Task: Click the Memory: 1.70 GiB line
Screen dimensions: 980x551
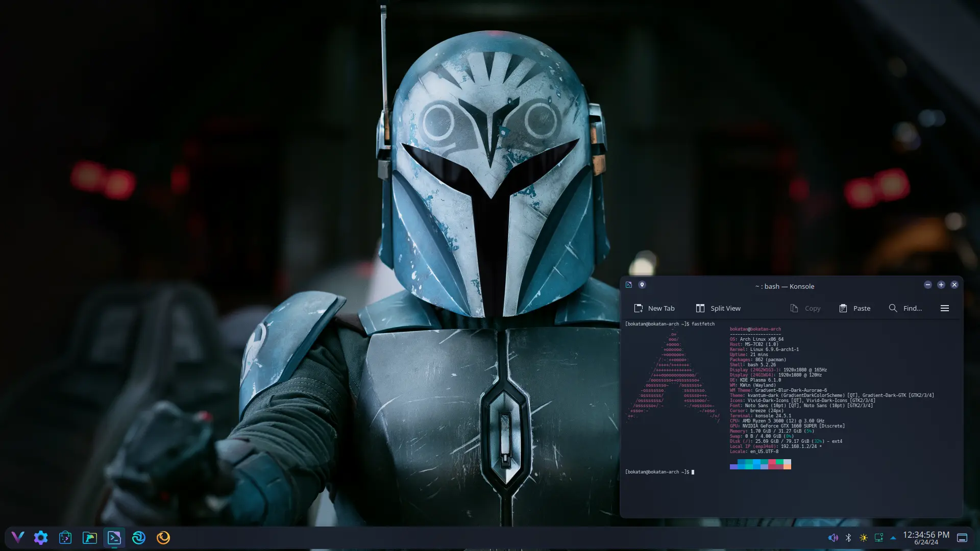Action: point(772,431)
